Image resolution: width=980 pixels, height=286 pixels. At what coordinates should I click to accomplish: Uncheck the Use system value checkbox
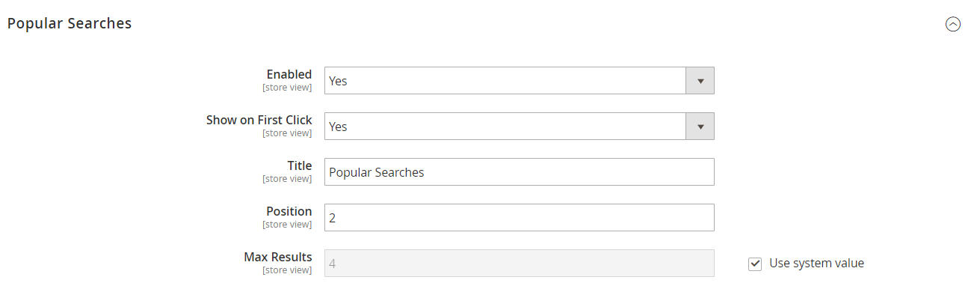[755, 264]
